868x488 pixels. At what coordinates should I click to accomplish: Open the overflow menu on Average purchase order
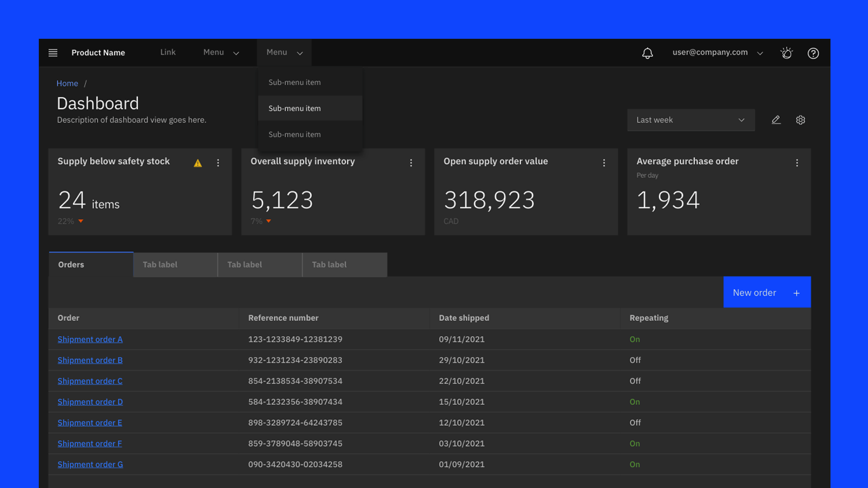coord(797,162)
